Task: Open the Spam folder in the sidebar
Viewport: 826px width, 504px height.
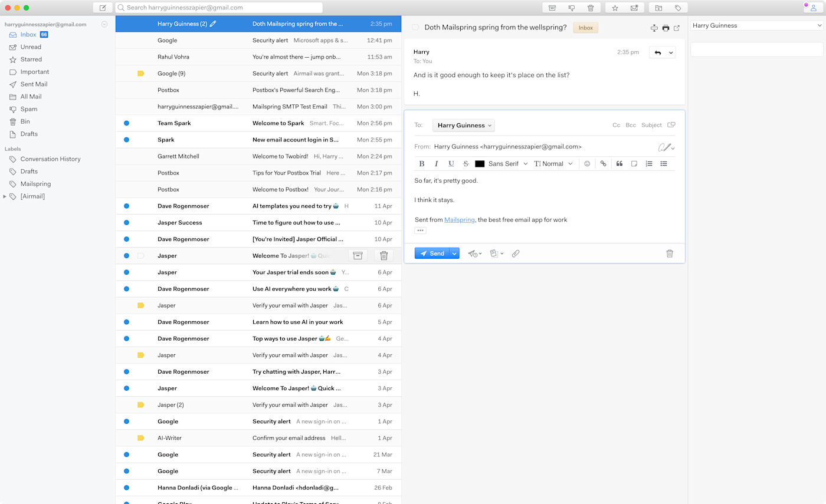Action: (x=29, y=109)
